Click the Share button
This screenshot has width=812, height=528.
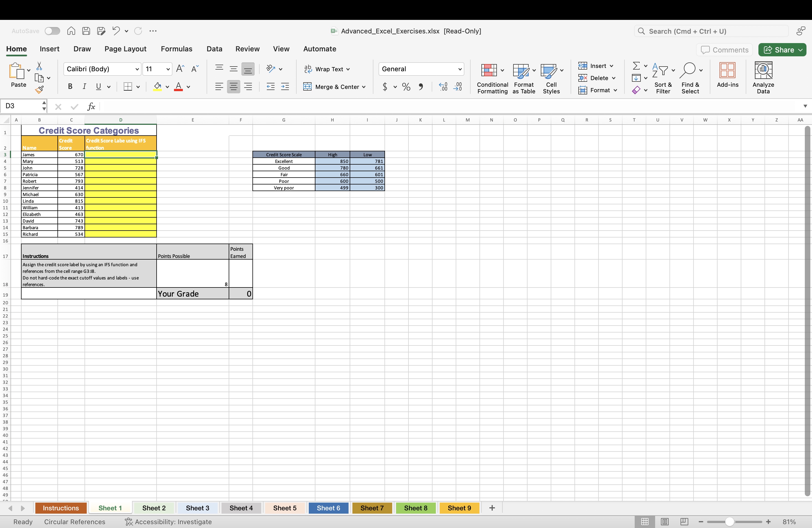coord(782,49)
